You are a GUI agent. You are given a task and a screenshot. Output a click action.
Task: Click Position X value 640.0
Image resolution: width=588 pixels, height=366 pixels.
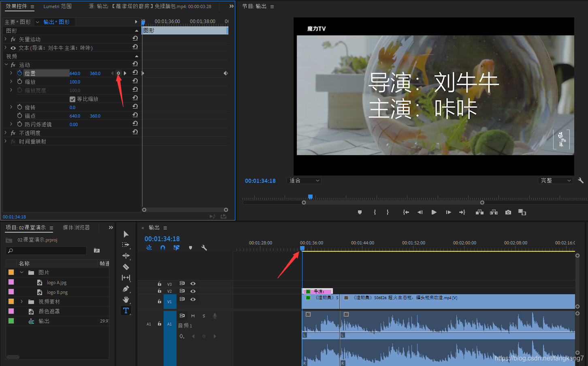(x=75, y=73)
